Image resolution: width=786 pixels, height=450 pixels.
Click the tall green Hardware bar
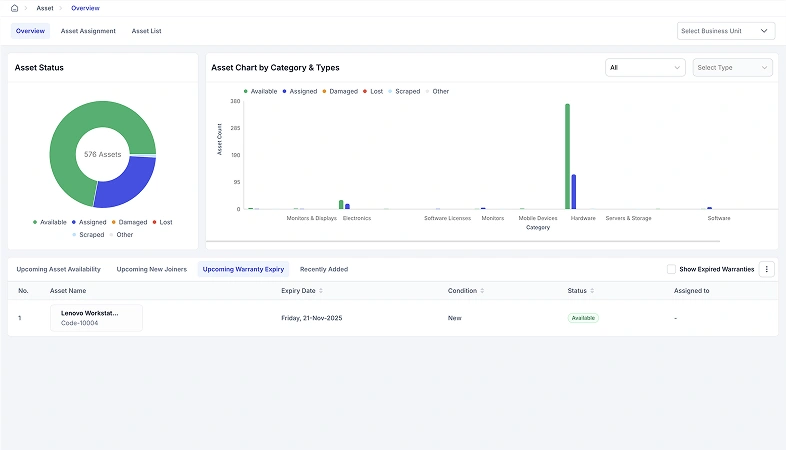567,156
